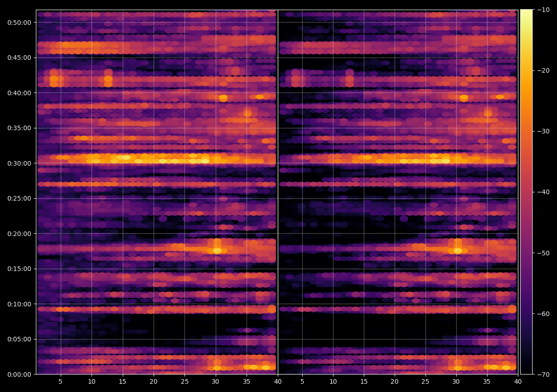This screenshot has height=392, width=557.
Task: Select the 0:10:00 tick label
Action: pos(19,304)
